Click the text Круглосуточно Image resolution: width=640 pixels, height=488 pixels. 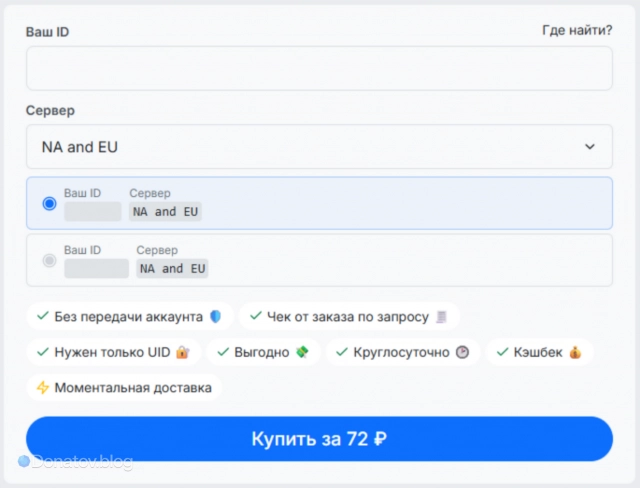pyautogui.click(x=401, y=352)
